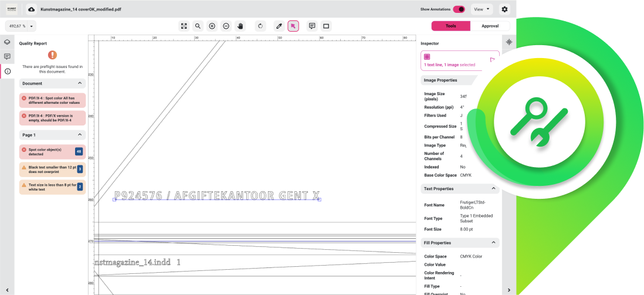The width and height of the screenshot is (644, 295).
Task: Click the nstmagazine_14.indd slug text on canvas
Action: point(138,262)
